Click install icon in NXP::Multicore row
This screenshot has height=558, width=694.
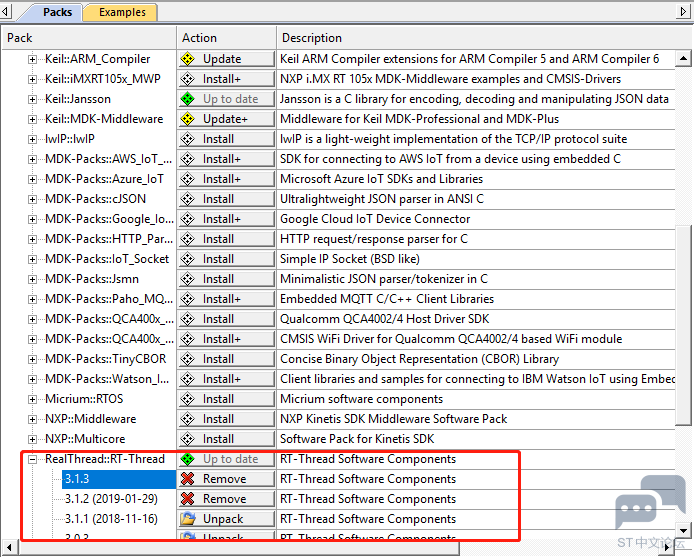tap(188, 439)
